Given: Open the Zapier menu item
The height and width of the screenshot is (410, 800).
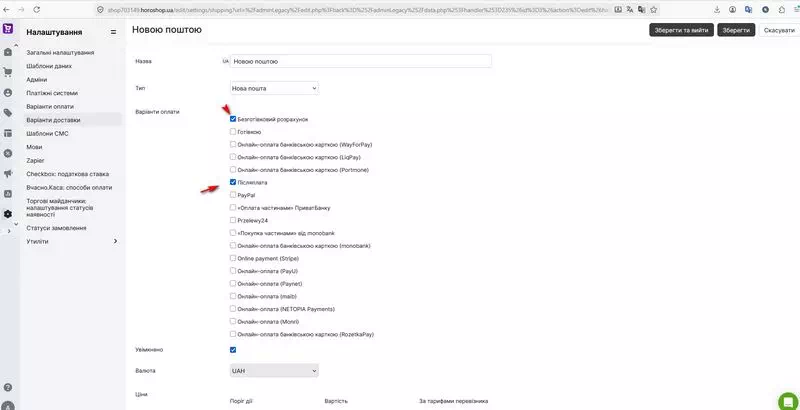Looking at the screenshot, I should 35,161.
